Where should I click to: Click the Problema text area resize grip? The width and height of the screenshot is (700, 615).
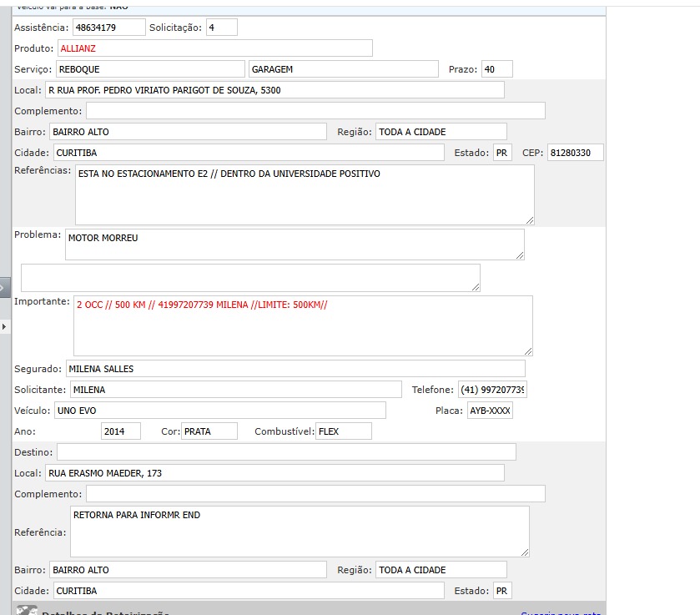click(x=520, y=255)
